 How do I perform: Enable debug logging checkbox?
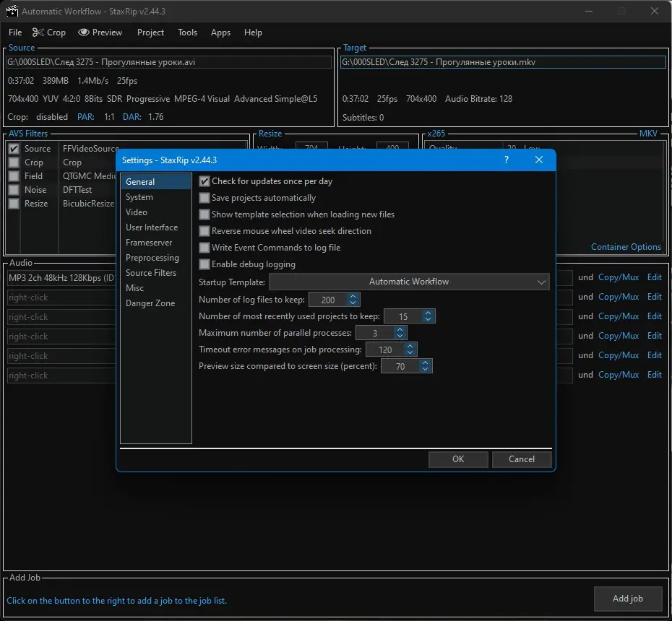click(204, 264)
